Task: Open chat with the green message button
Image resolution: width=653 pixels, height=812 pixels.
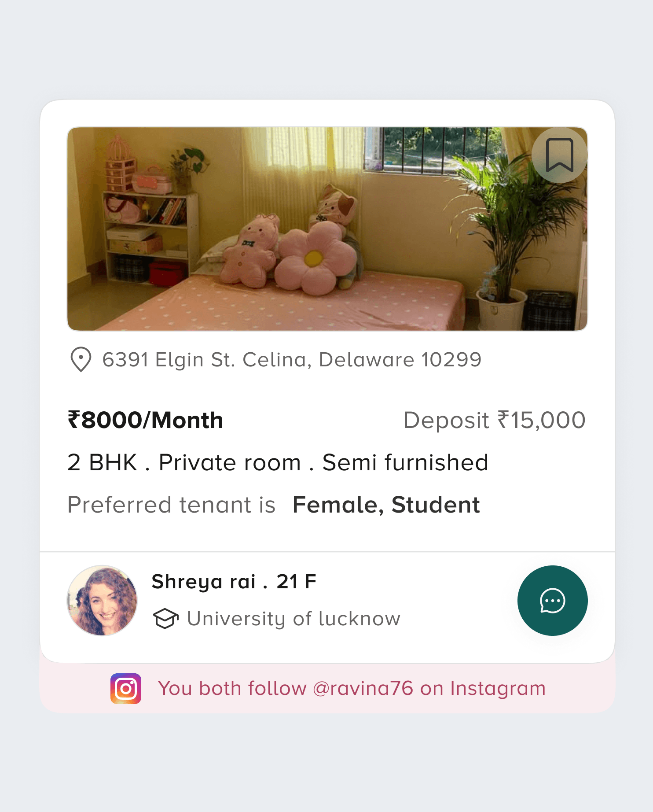Action: (552, 600)
